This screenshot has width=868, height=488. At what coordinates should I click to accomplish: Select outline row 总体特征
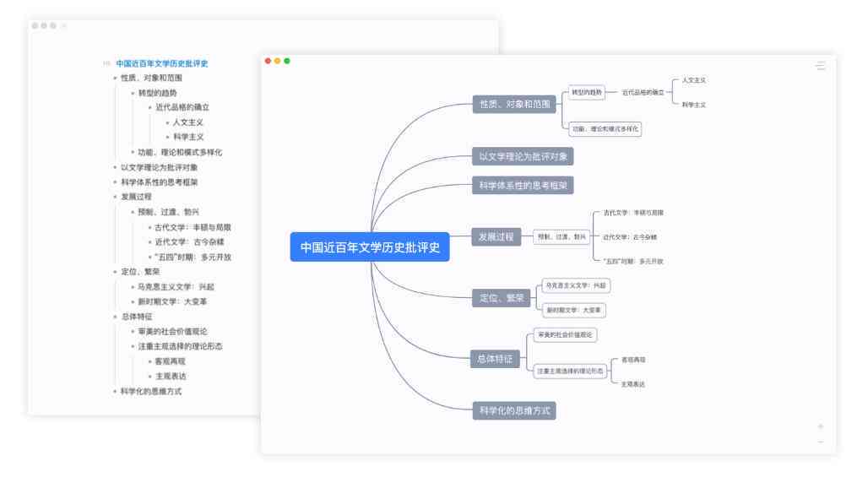click(x=136, y=317)
